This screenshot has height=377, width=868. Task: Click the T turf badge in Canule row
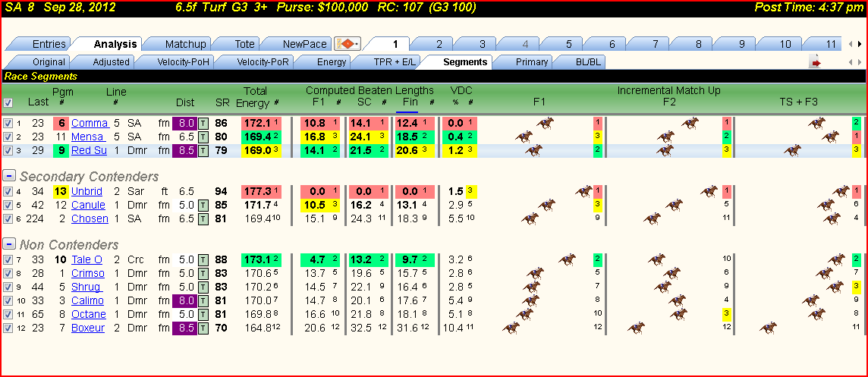[203, 205]
